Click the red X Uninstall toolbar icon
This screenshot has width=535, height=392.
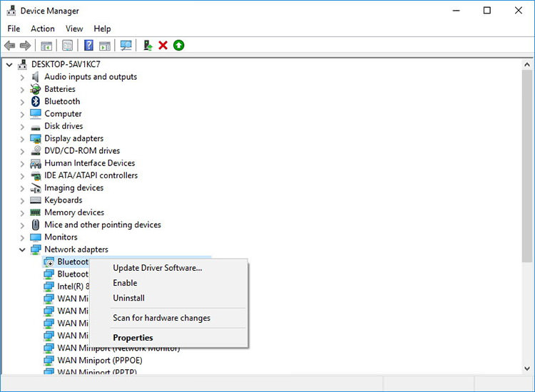[x=163, y=46]
